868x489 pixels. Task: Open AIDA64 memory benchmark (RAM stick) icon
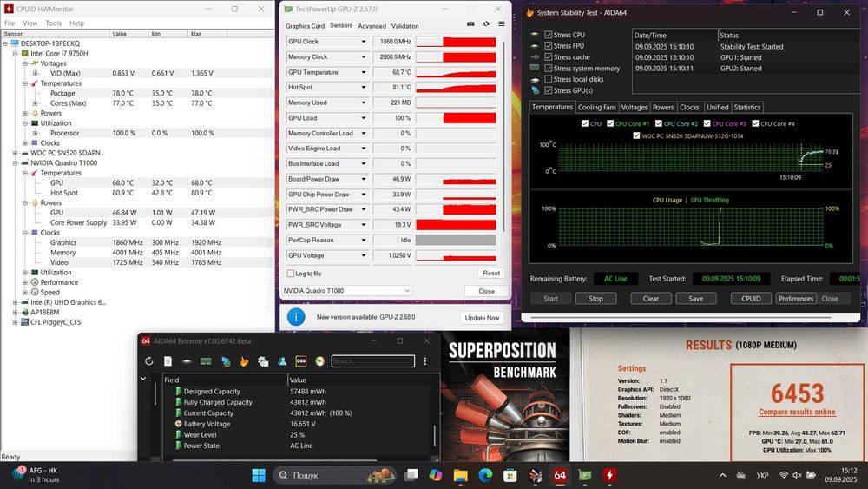[206, 361]
